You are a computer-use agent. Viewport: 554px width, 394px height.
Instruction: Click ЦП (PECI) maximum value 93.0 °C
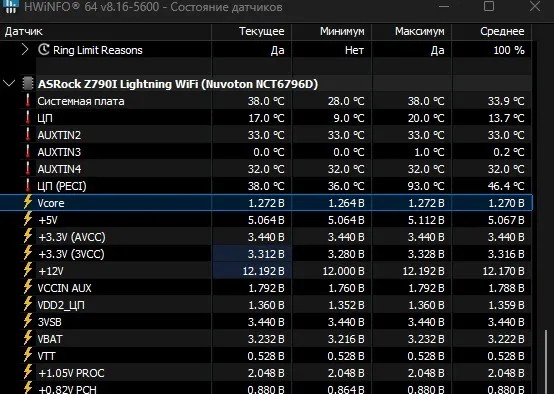[x=426, y=186]
